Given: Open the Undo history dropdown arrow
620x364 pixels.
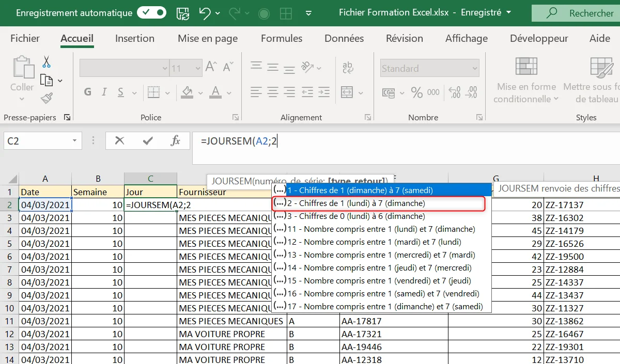Looking at the screenshot, I should pos(218,13).
